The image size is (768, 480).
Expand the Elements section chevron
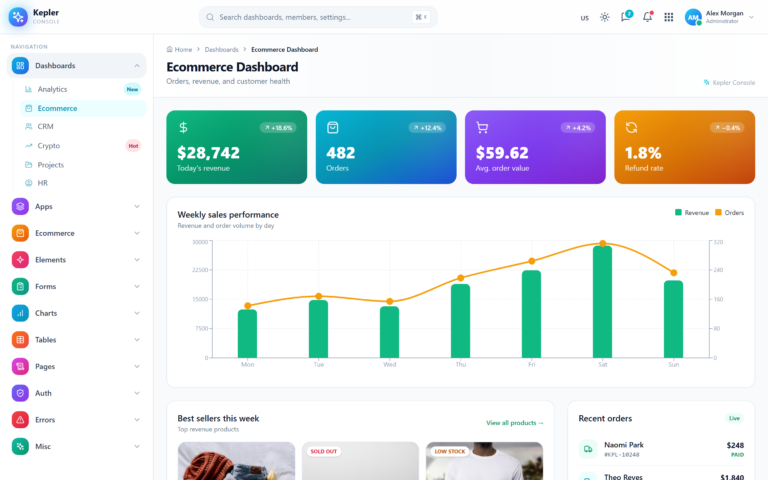(x=137, y=260)
